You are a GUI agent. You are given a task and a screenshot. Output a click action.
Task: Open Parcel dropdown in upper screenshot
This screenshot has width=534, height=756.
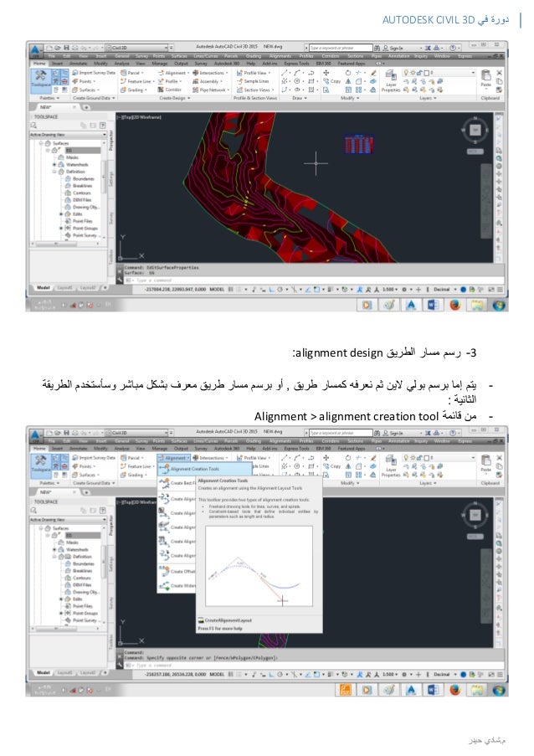point(132,73)
